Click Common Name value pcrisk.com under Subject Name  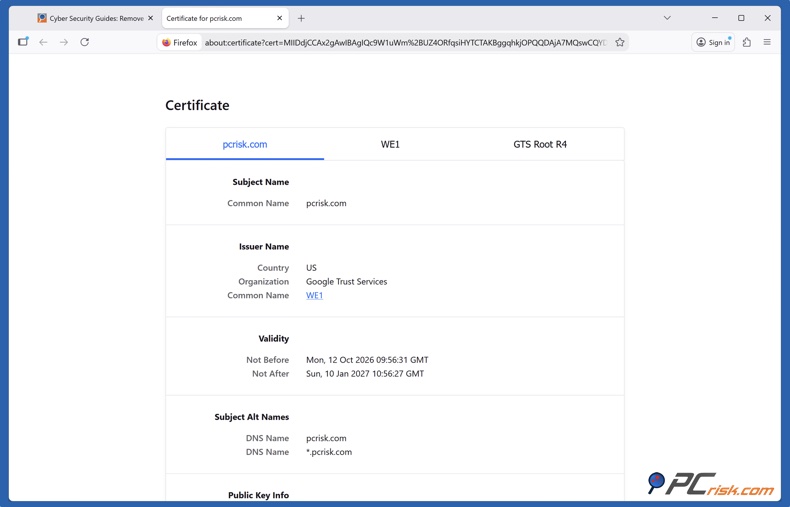tap(326, 203)
